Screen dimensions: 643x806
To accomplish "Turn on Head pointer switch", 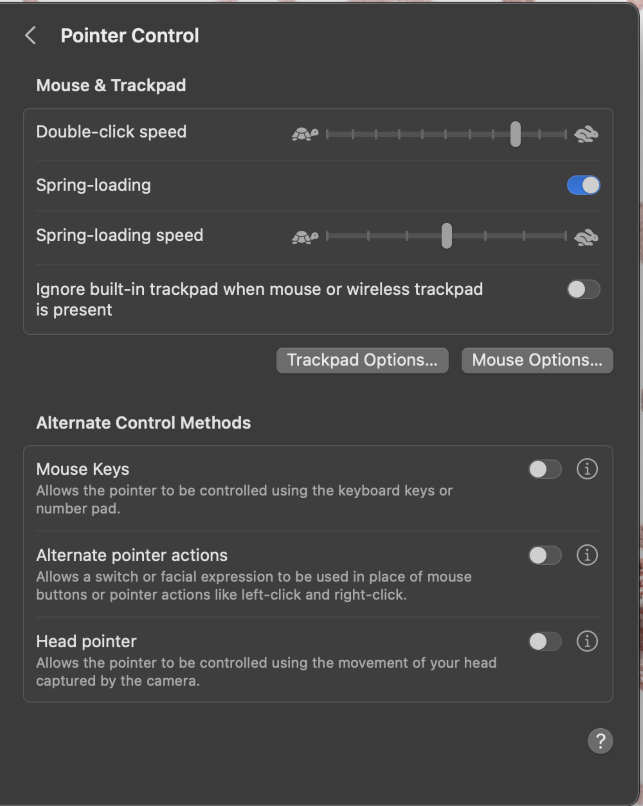I will [x=545, y=641].
